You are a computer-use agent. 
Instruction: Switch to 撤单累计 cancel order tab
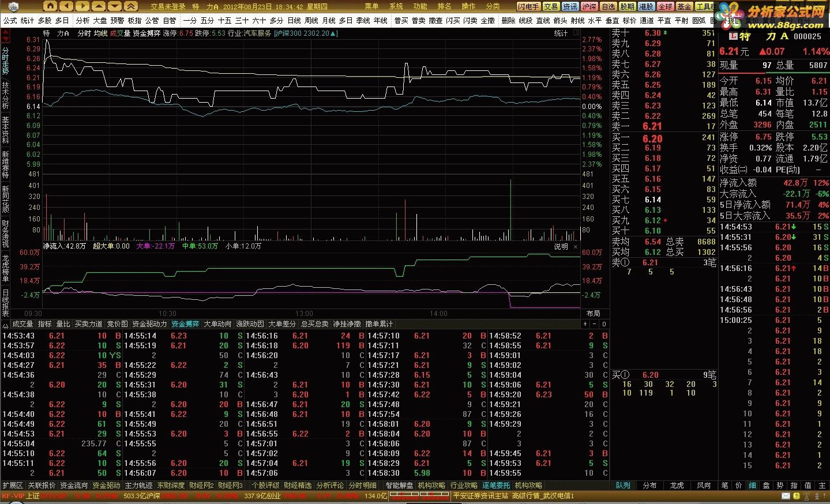(x=379, y=324)
